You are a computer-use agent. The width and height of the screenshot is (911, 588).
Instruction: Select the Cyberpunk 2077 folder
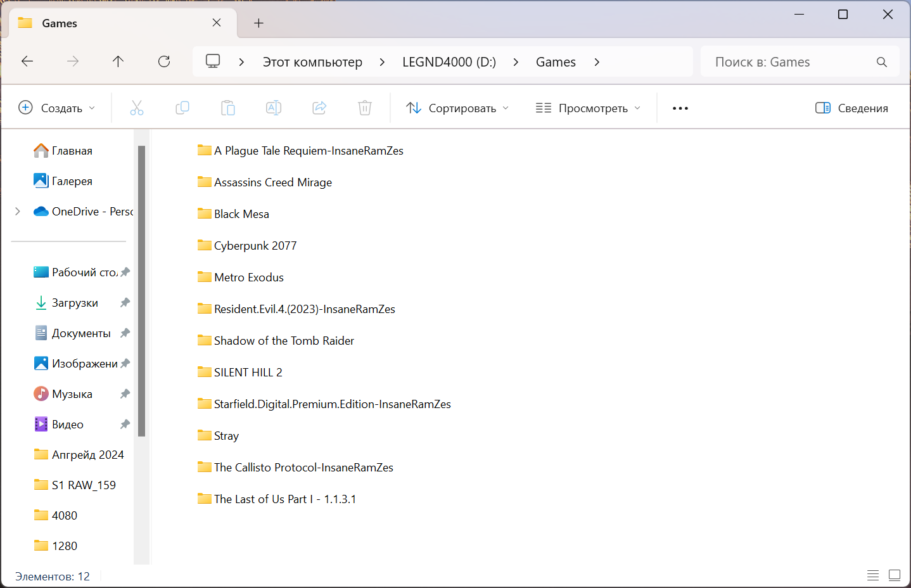pyautogui.click(x=247, y=246)
